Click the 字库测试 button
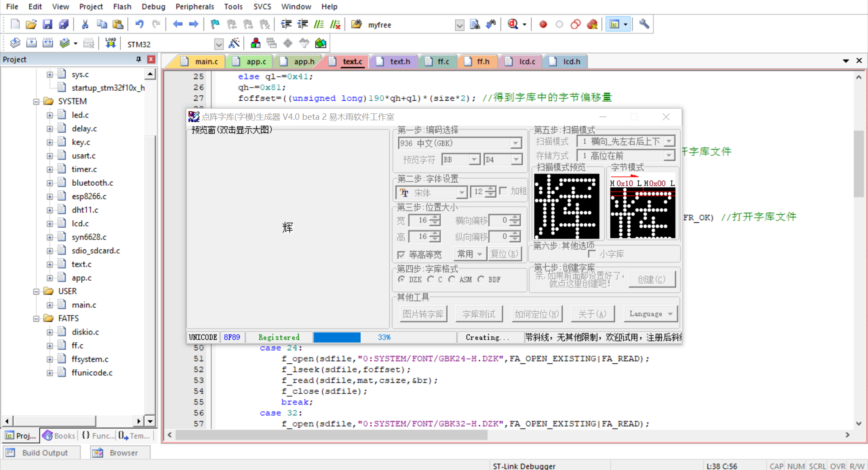Viewport: 868px width, 470px height. (479, 314)
